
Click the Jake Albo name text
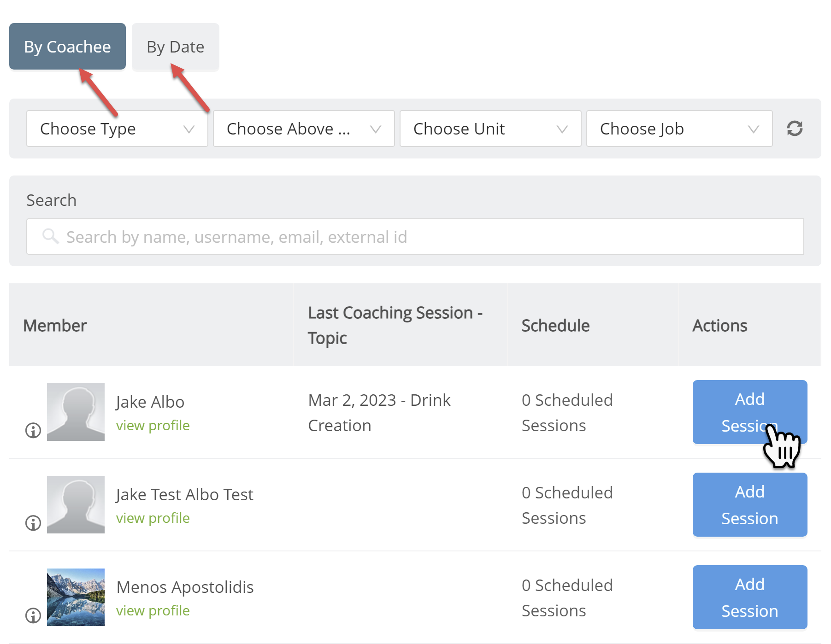150,402
